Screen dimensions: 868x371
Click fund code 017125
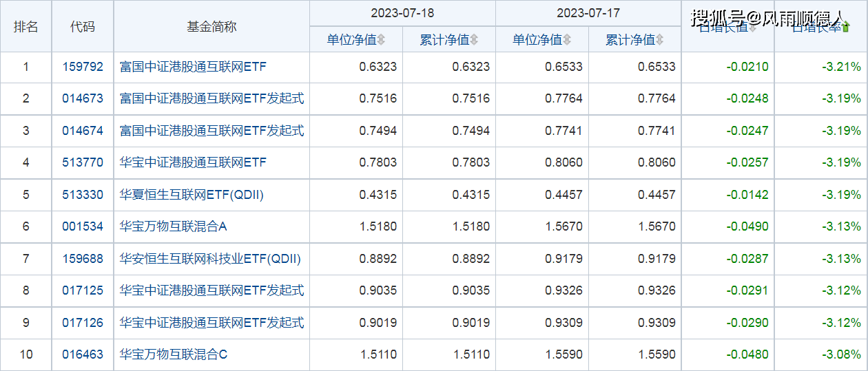coord(82,290)
